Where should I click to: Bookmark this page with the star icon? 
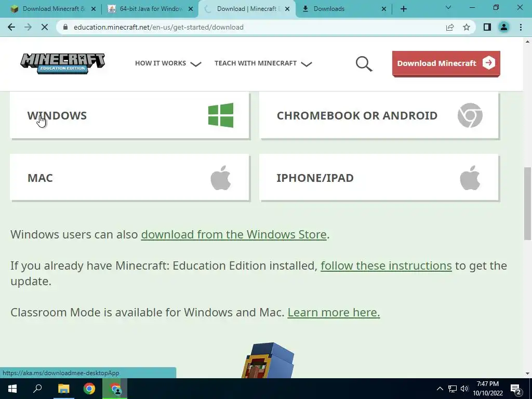point(467,27)
